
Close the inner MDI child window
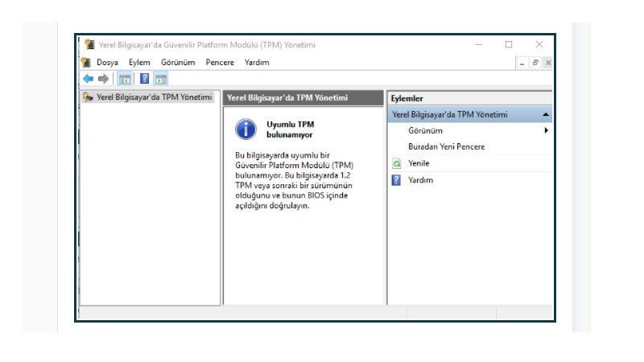point(548,63)
